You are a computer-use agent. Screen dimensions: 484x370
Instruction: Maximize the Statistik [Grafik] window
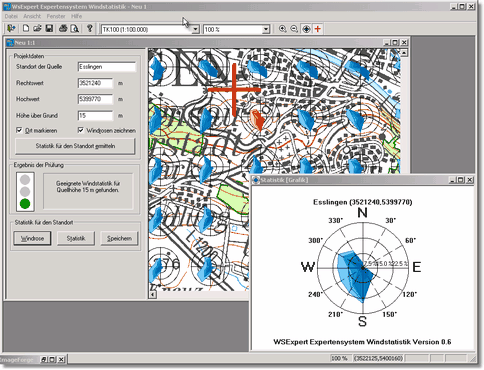point(460,180)
